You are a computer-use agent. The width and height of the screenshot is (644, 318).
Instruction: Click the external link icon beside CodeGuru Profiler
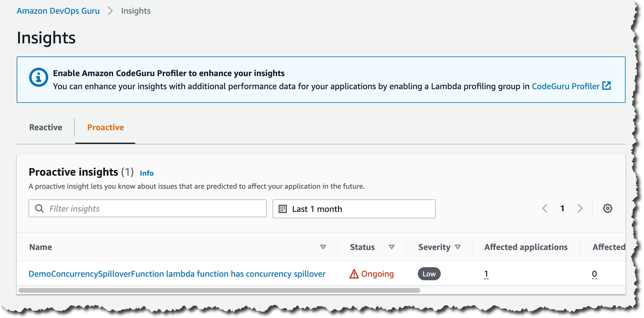607,86
